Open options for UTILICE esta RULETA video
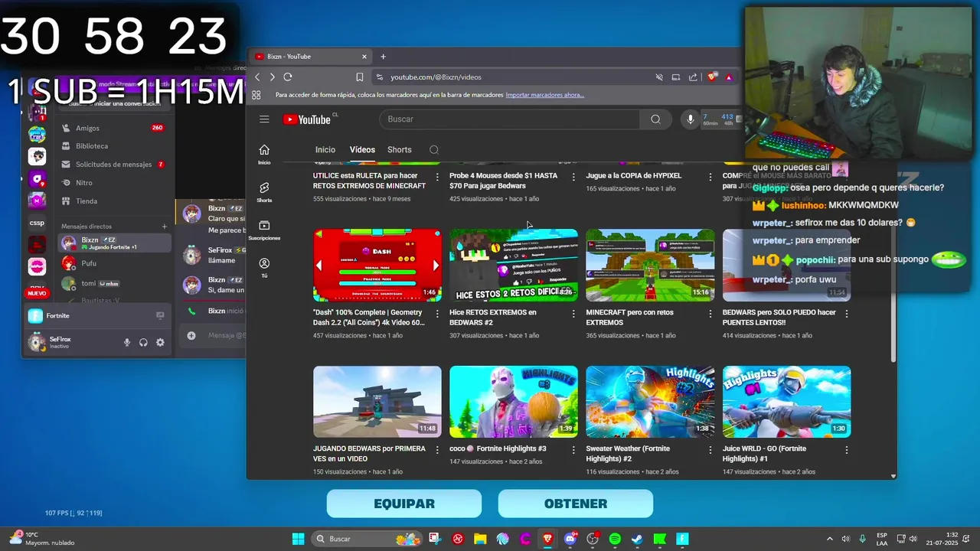The width and height of the screenshot is (980, 551). (437, 176)
